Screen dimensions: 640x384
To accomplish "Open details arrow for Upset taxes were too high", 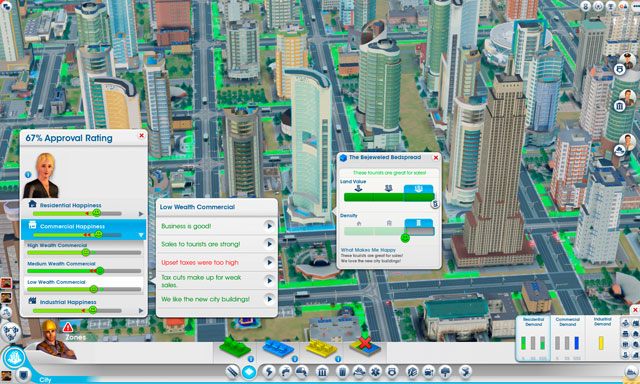I will pyautogui.click(x=269, y=262).
